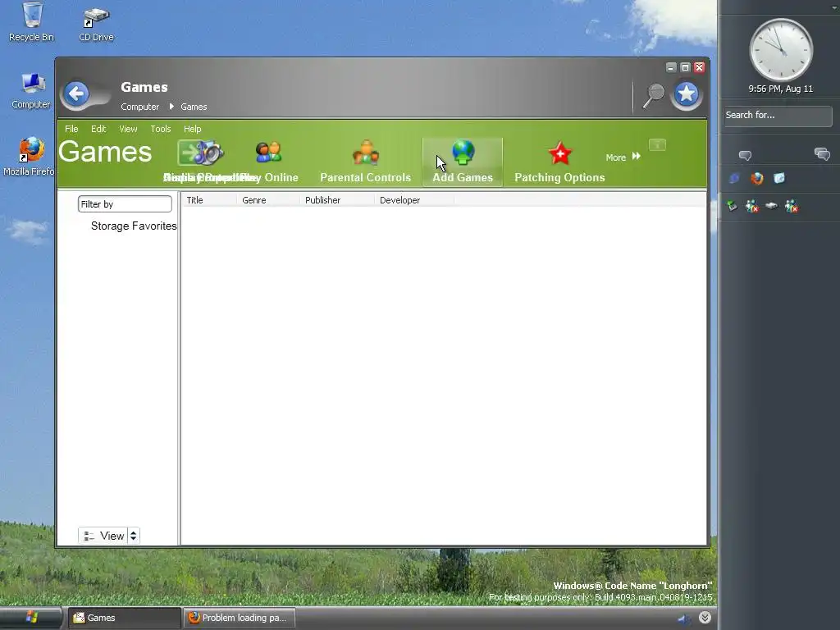
Task: Open the Play Online people icon
Action: tap(268, 153)
